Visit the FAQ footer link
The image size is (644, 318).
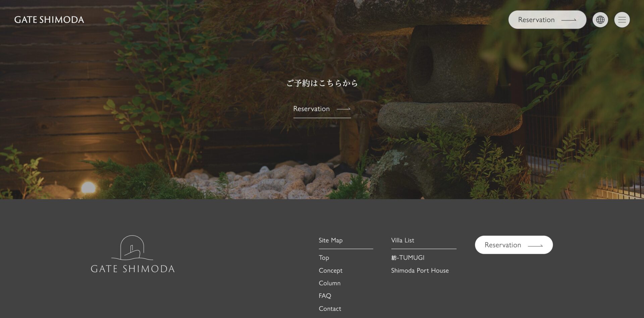click(325, 296)
